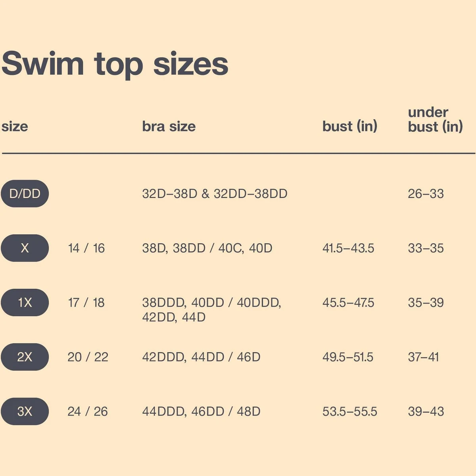This screenshot has height=476, width=476.
Task: Click the 37–41 under bust value
Action: click(423, 357)
